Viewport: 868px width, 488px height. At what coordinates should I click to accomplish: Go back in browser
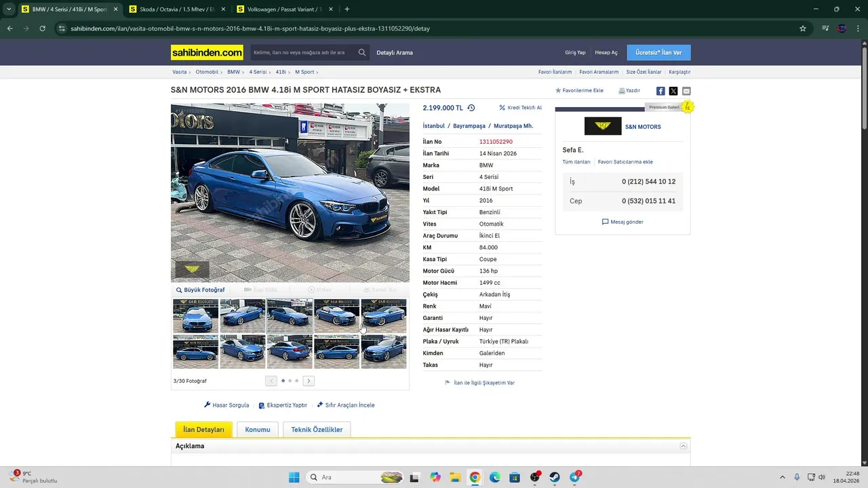coord(9,28)
